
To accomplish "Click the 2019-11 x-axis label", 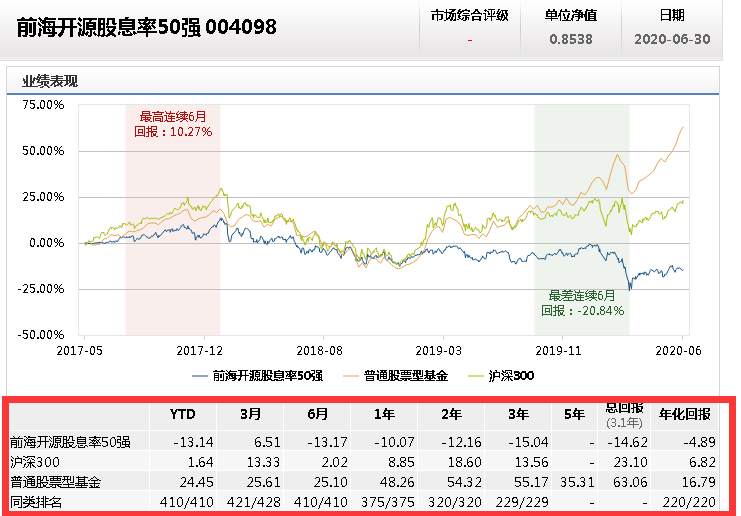I will [x=558, y=351].
